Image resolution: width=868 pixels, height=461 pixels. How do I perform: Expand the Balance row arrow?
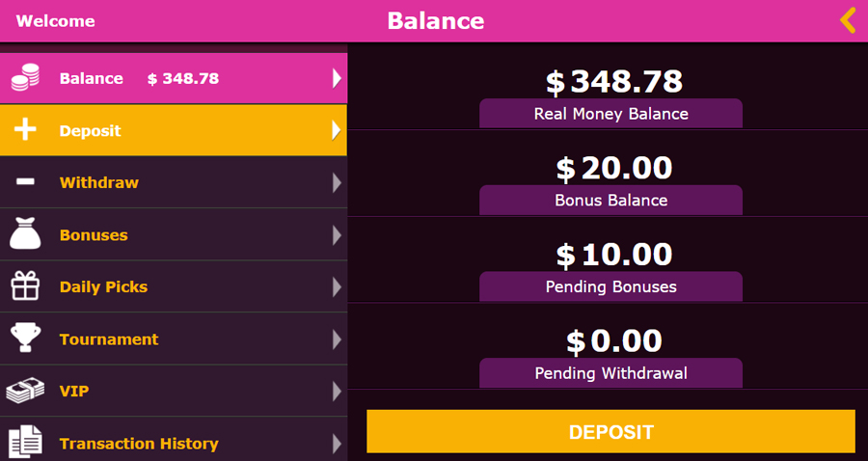337,78
